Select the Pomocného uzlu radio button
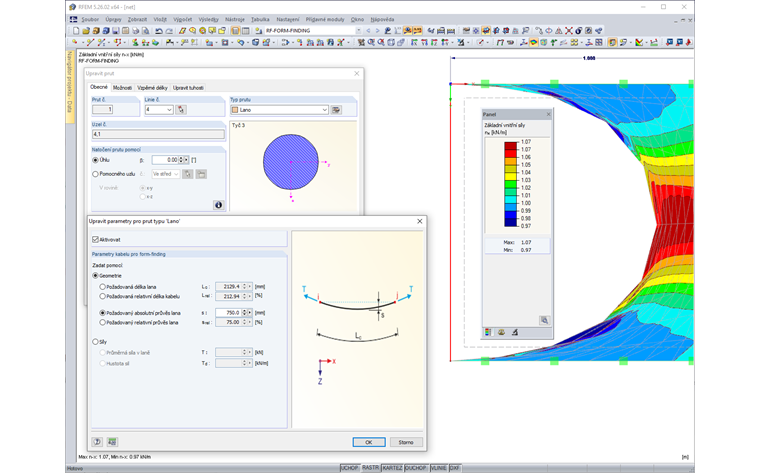The height and width of the screenshot is (473, 760). point(95,173)
